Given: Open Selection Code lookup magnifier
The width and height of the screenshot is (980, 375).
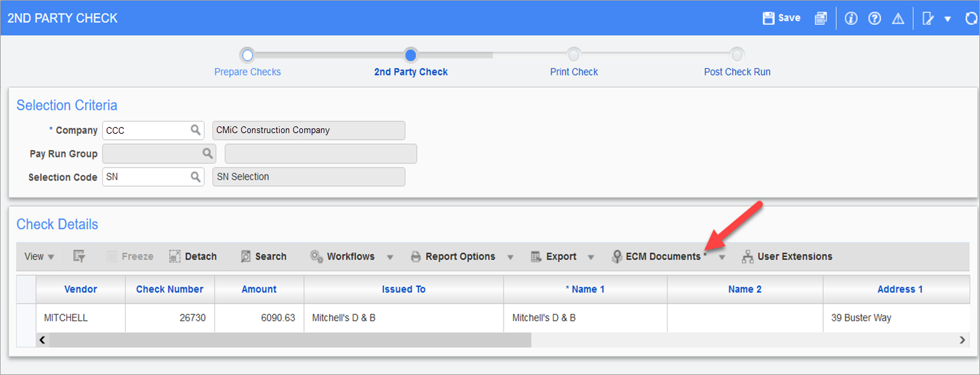Looking at the screenshot, I should (x=195, y=177).
